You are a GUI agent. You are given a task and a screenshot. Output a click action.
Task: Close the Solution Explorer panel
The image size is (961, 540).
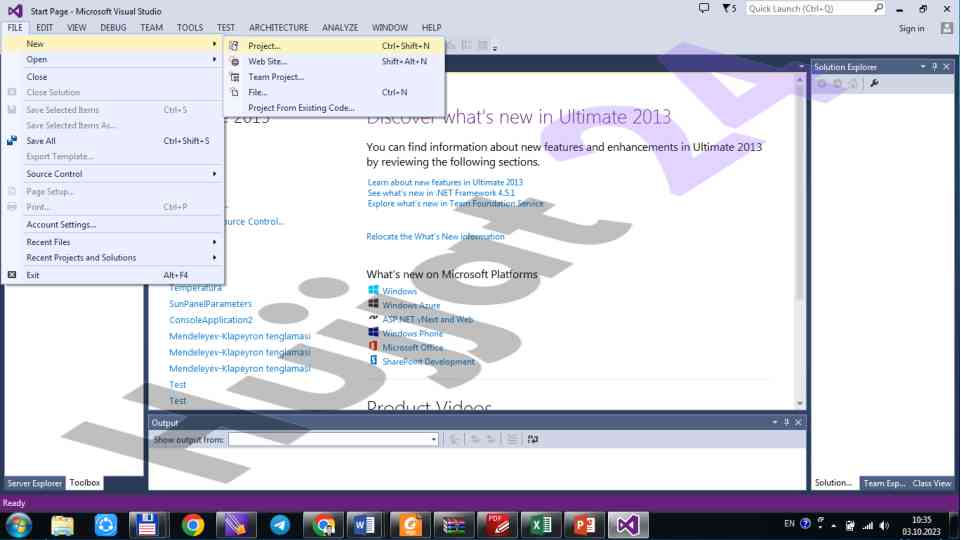click(946, 67)
